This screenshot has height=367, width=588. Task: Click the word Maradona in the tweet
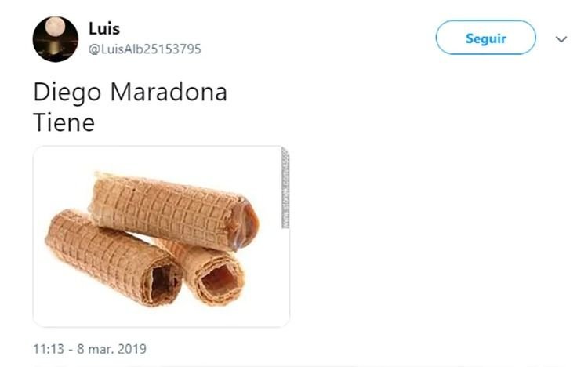tap(169, 93)
